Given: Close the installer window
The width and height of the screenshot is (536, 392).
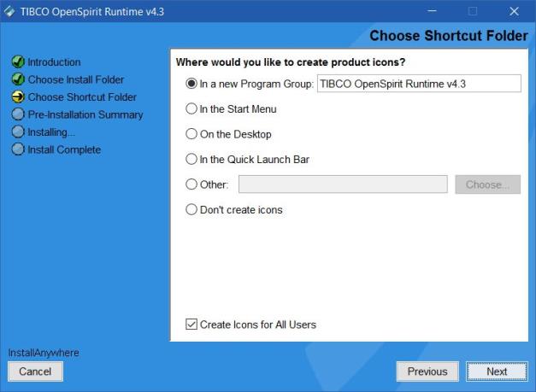Looking at the screenshot, I should coord(514,12).
